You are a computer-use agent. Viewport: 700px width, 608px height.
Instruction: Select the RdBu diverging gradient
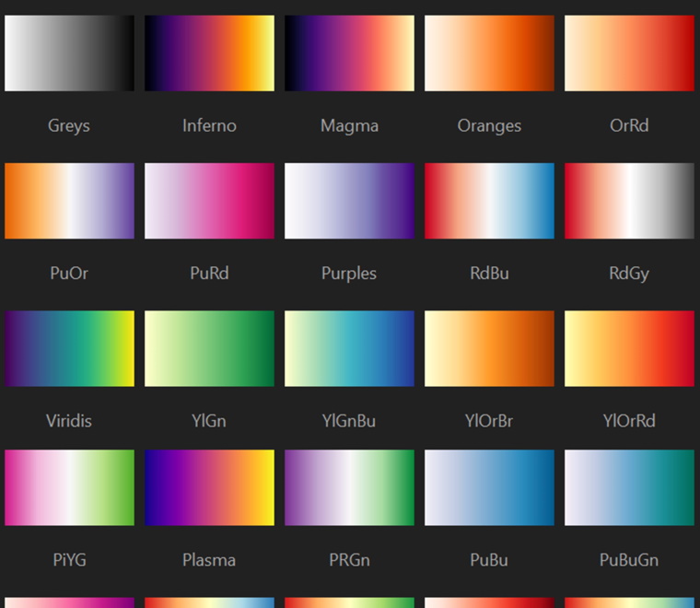click(x=489, y=201)
